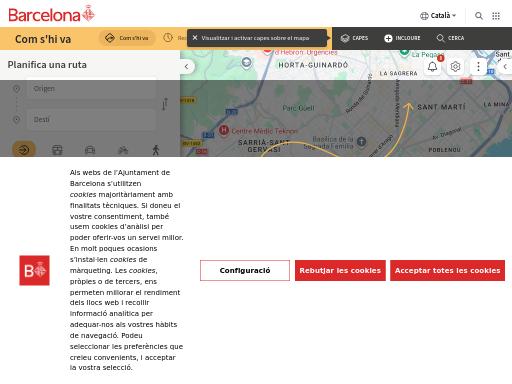This screenshot has width=512, height=384.
Task: Click the Barcelona logo in the header
Action: click(x=52, y=14)
